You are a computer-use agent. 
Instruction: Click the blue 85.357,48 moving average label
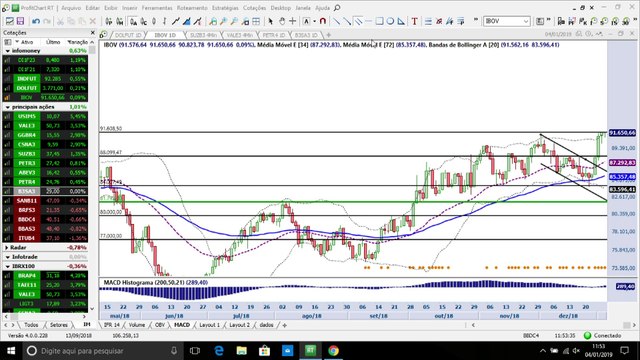(622, 177)
